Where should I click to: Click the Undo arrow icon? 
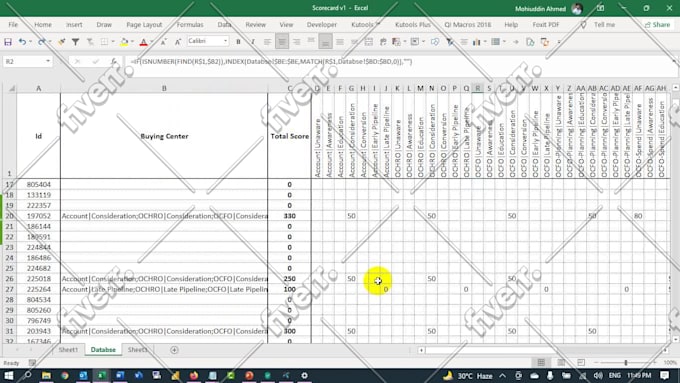22,42
